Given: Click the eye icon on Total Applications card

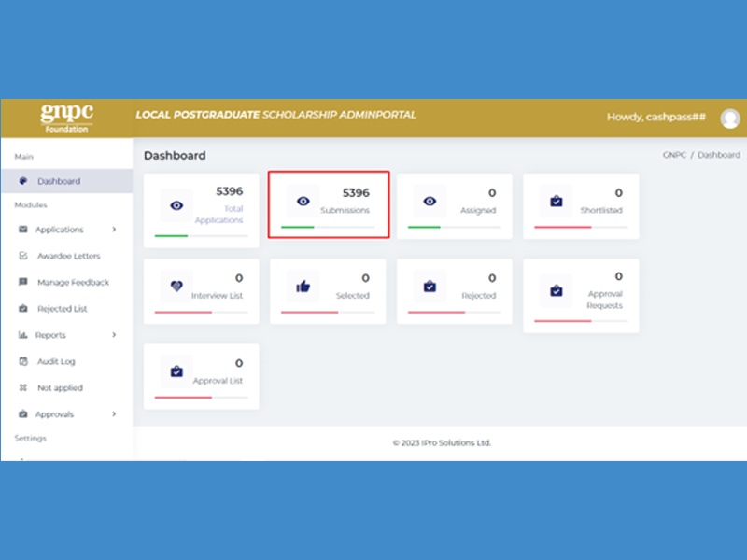Looking at the screenshot, I should 176,204.
